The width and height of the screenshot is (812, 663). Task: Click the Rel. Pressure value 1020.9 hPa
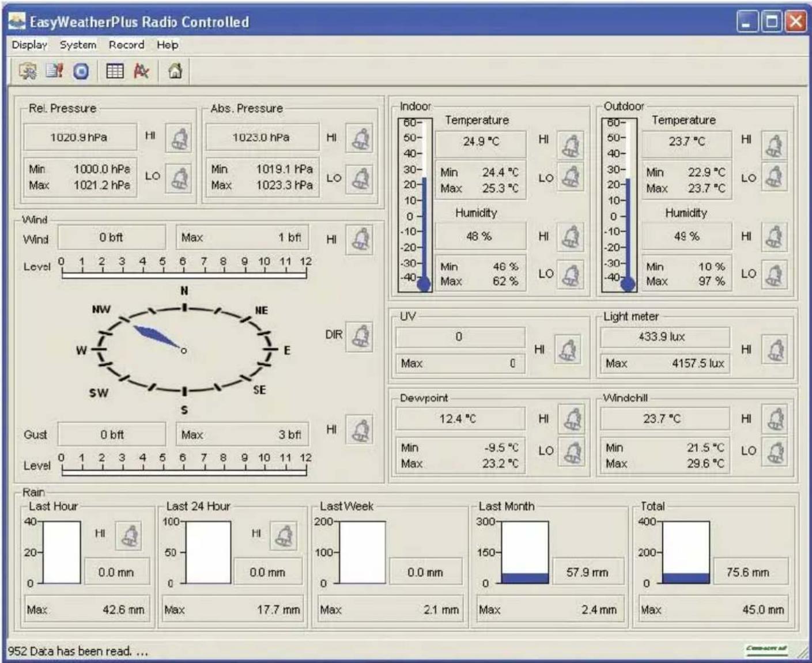click(80, 137)
